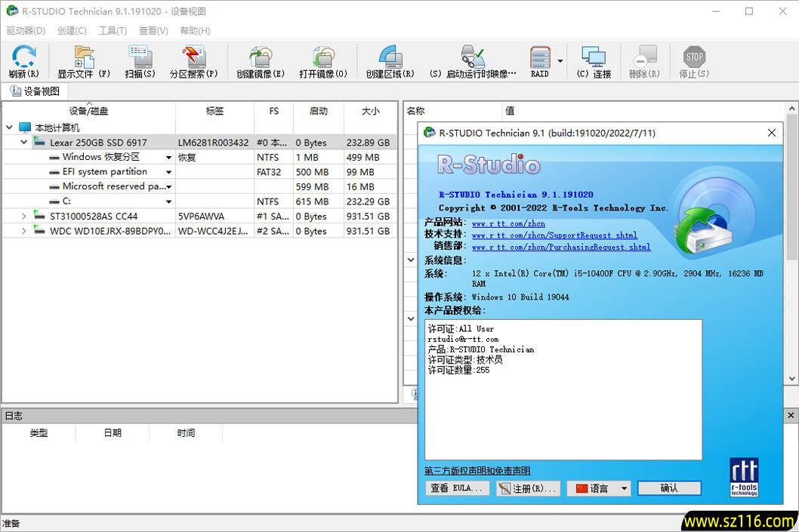Open the 语言 language dropdown in about dialog
This screenshot has height=532, width=799.
[x=599, y=488]
